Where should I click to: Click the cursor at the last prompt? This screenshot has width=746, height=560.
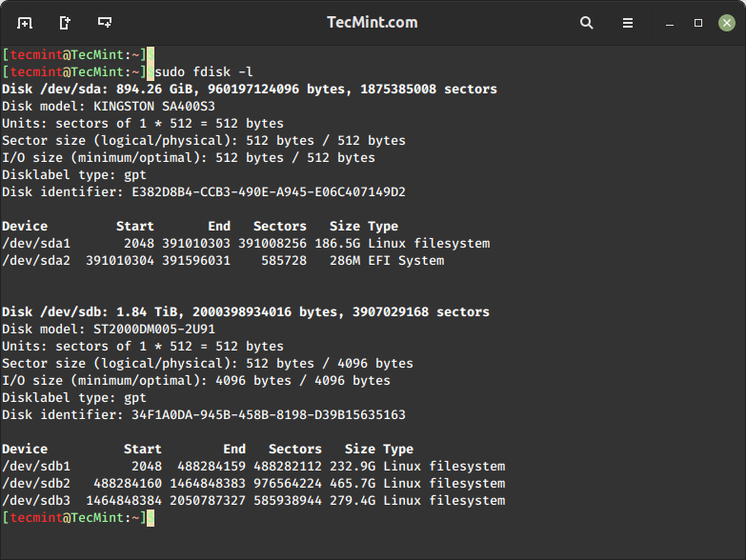point(150,517)
